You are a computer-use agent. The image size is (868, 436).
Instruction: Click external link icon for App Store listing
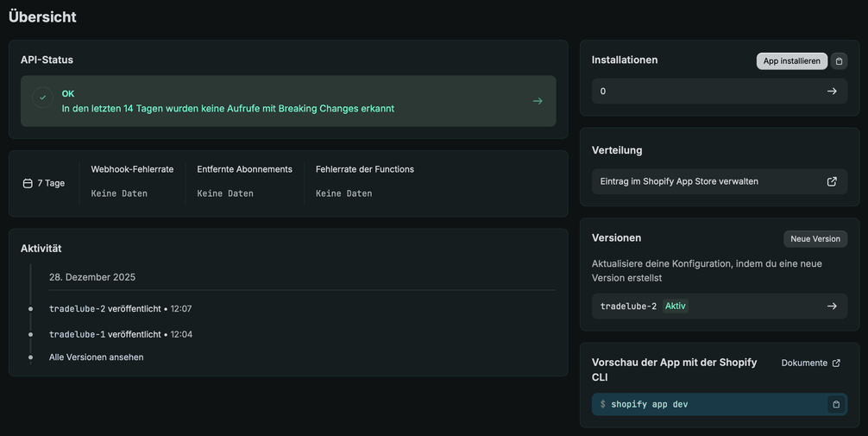pos(832,181)
